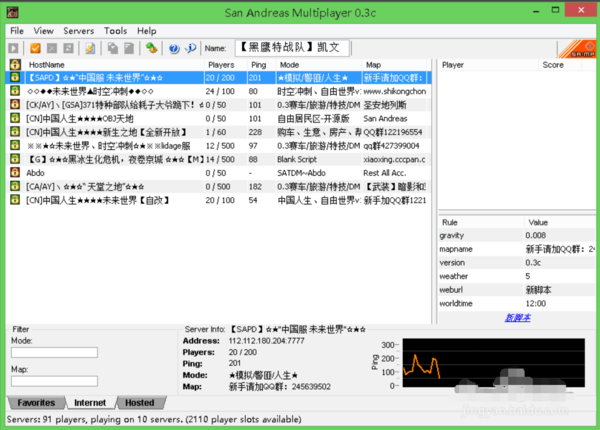Click the SA-MP logo at toolbar right
The width and height of the screenshot is (600, 430).
[577, 49]
